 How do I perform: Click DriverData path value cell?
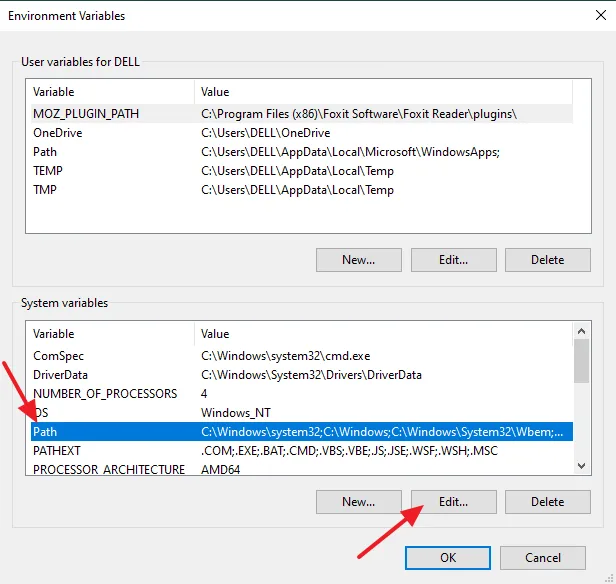(311, 375)
